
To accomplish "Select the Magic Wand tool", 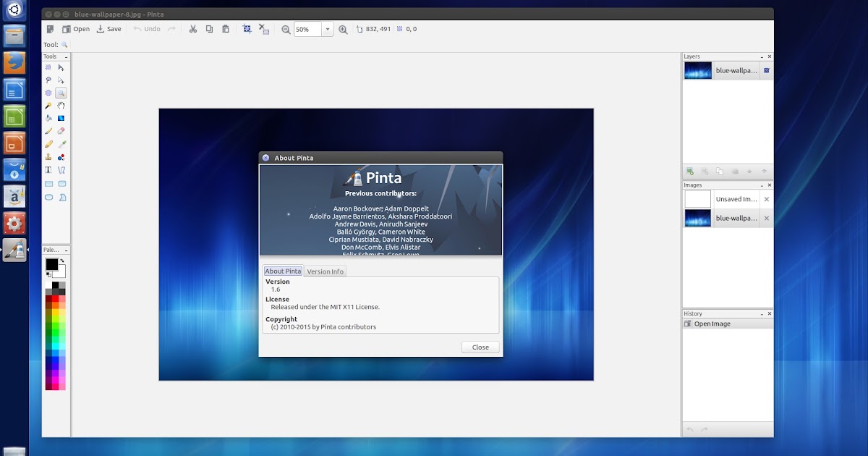I will click(48, 106).
